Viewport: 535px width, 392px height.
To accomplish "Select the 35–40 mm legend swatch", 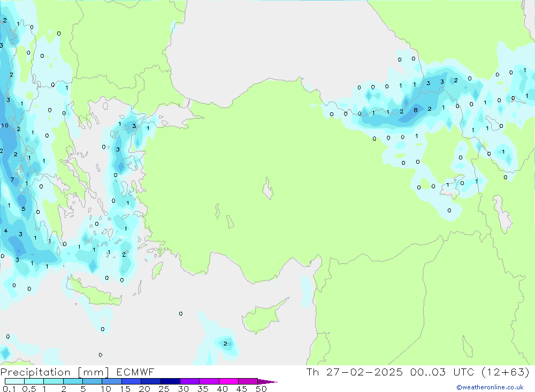I will coord(209,381).
